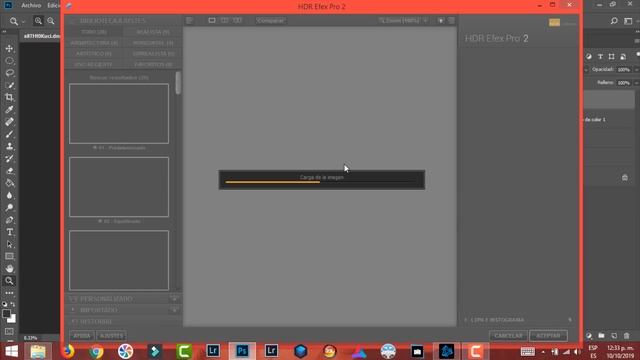The width and height of the screenshot is (640, 360).
Task: Click the trash icon in Photoshop Layers panel
Action: (627, 336)
